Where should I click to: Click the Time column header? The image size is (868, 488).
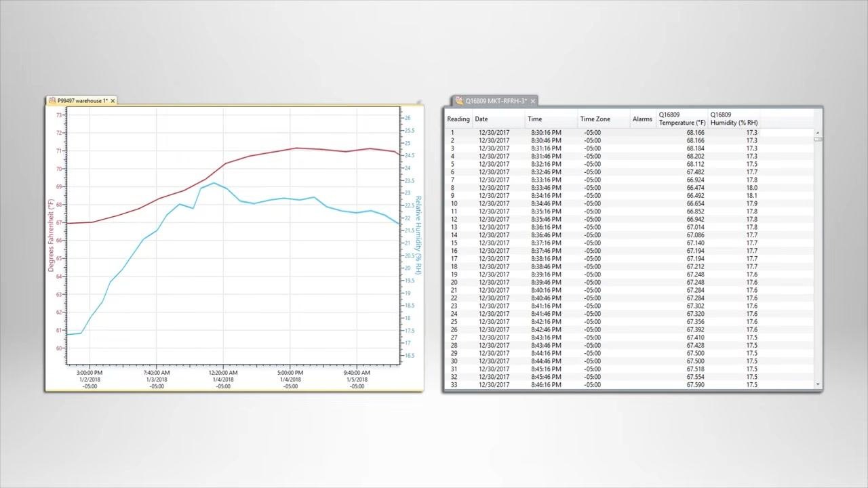[x=551, y=119]
